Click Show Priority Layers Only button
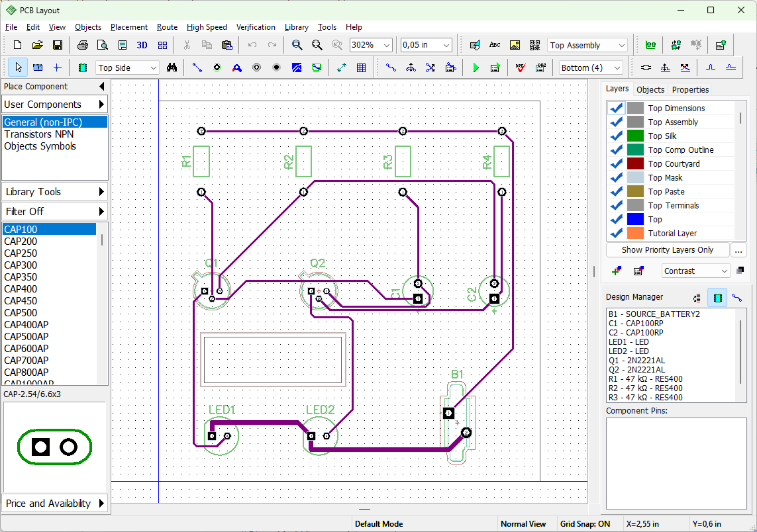This screenshot has height=532, width=757. pos(667,250)
